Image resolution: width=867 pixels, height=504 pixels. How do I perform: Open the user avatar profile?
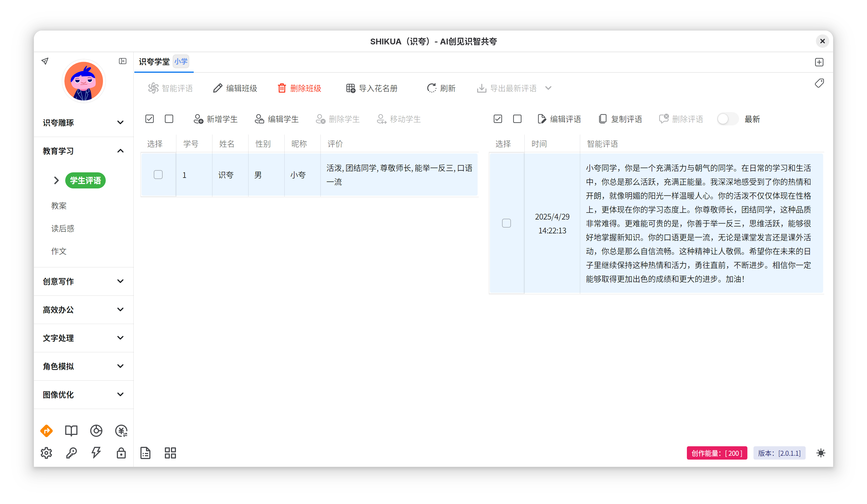coord(84,81)
